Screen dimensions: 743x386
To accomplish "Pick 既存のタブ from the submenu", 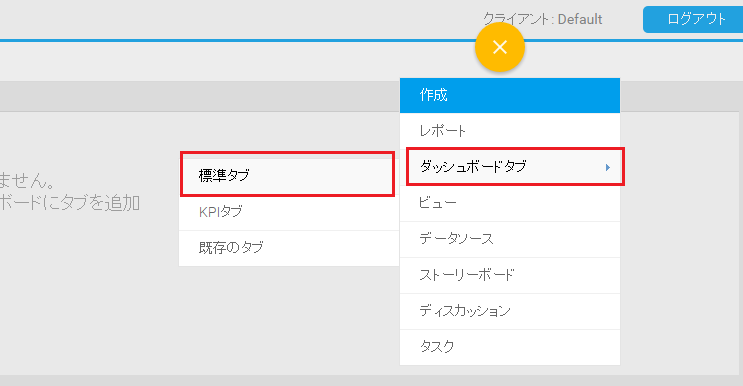I will [x=289, y=248].
